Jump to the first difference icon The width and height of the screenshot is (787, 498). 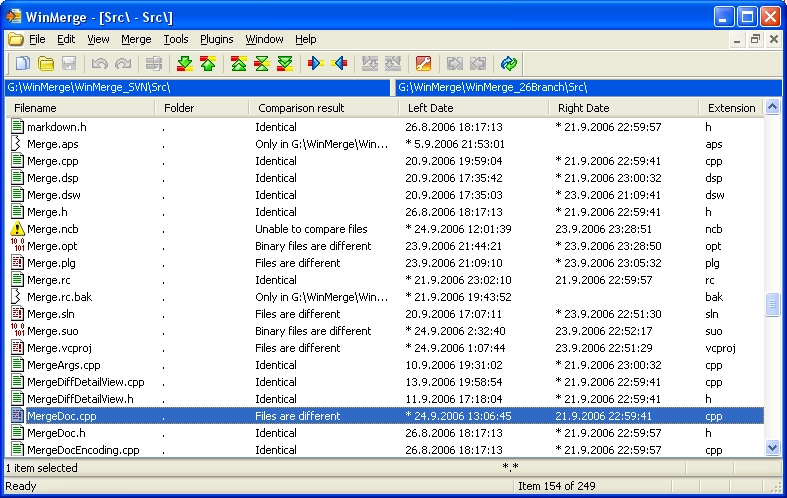click(x=239, y=64)
